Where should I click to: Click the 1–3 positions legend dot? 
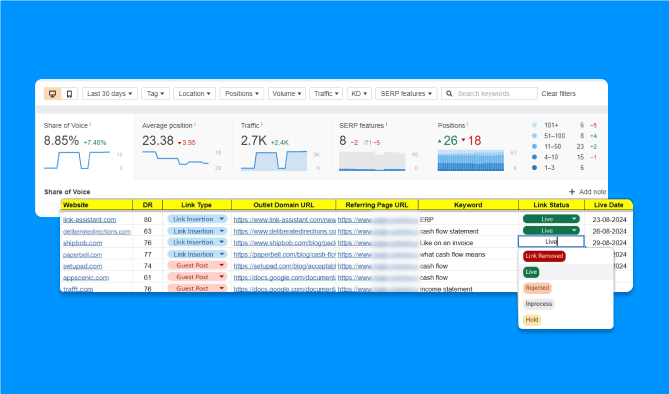click(x=534, y=168)
